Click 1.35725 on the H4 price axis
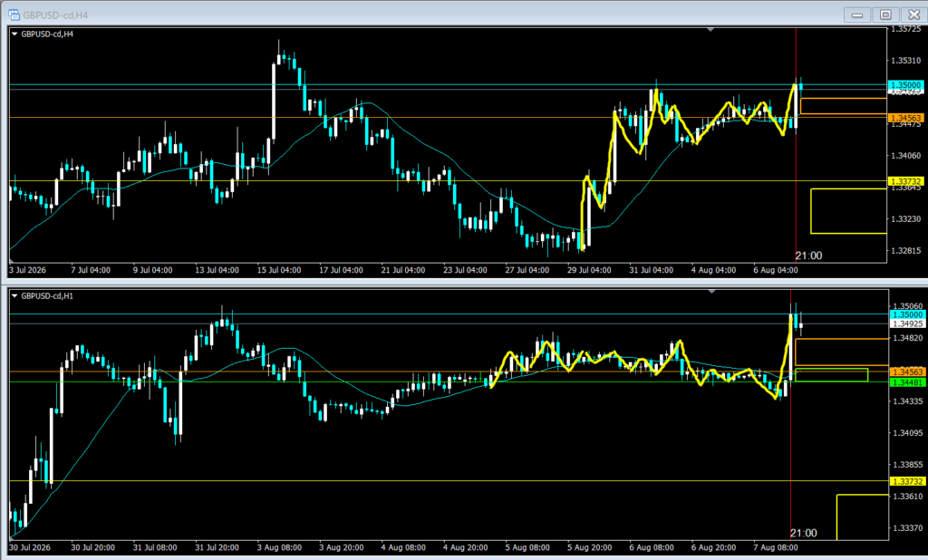Image resolution: width=928 pixels, height=560 pixels. pos(906,29)
